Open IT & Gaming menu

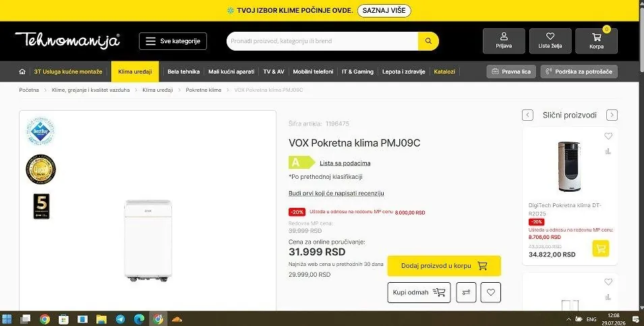coord(357,72)
